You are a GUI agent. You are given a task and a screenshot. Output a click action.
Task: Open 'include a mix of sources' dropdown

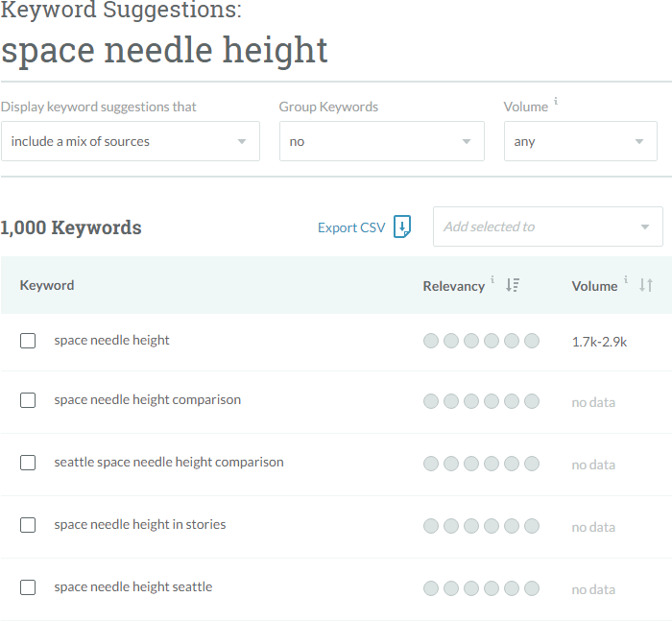click(x=130, y=141)
